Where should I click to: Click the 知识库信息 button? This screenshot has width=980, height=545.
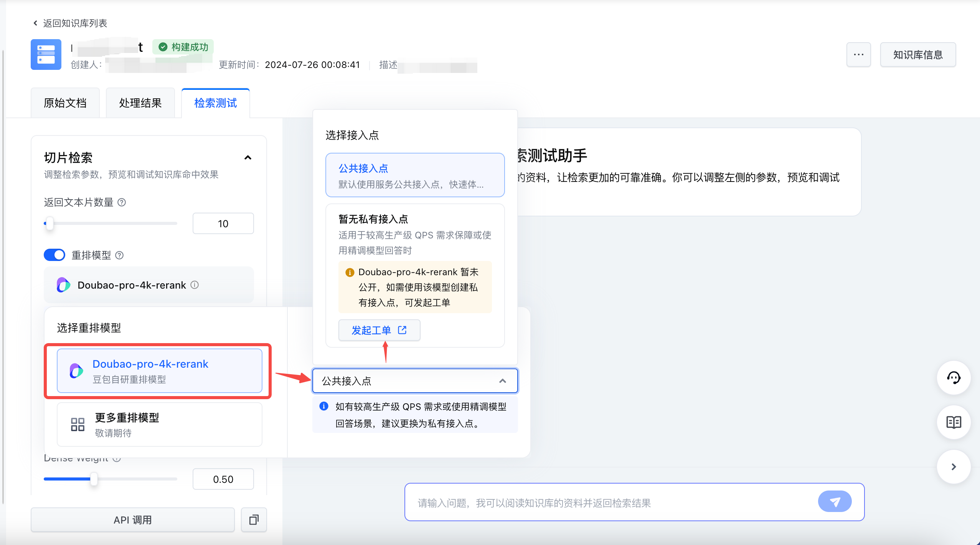click(918, 54)
